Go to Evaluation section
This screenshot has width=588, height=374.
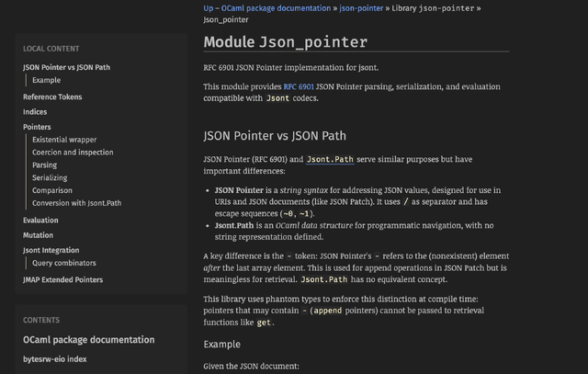pyautogui.click(x=40, y=221)
